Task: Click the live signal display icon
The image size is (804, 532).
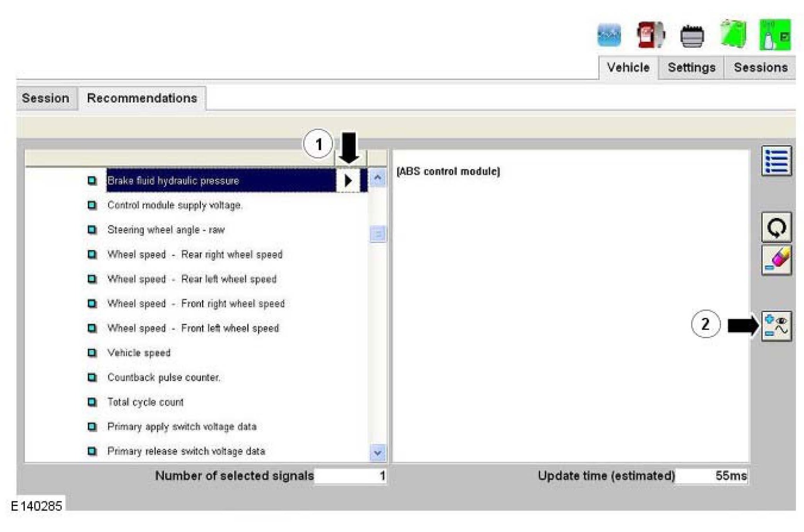Action: pos(776,326)
